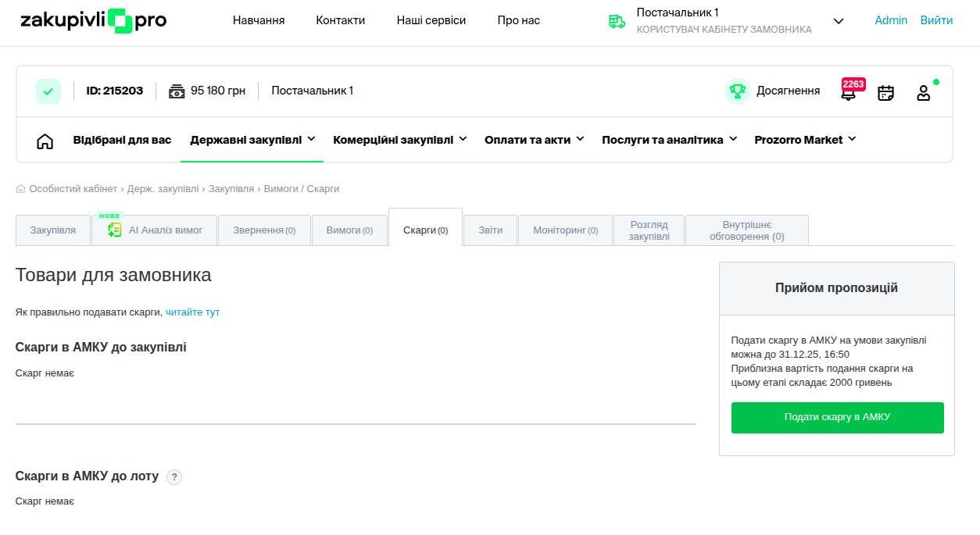980x535 pixels.
Task: Switch to the AI Аналіз вимог tab
Action: pyautogui.click(x=154, y=230)
